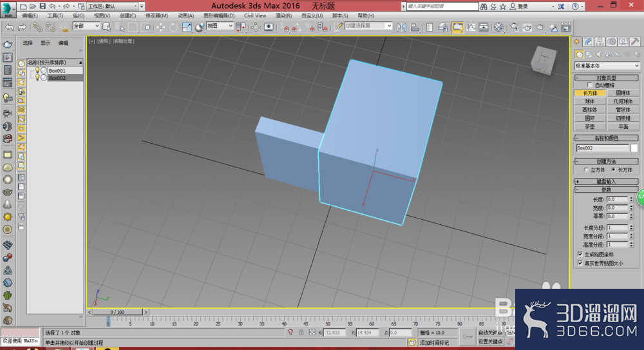Image resolution: width=644 pixels, height=350 pixels.
Task: Open the 标准基本体 category dropdown
Action: (x=607, y=66)
